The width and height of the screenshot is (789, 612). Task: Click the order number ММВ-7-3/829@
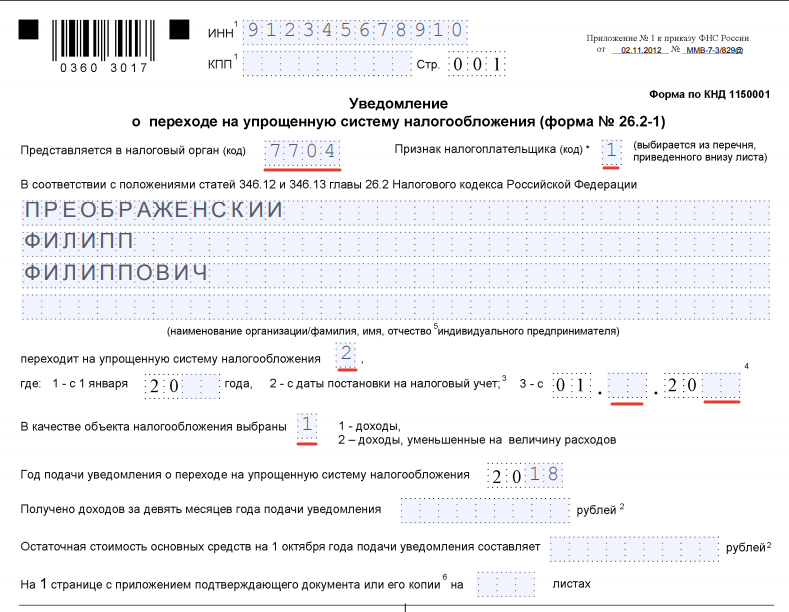715,50
